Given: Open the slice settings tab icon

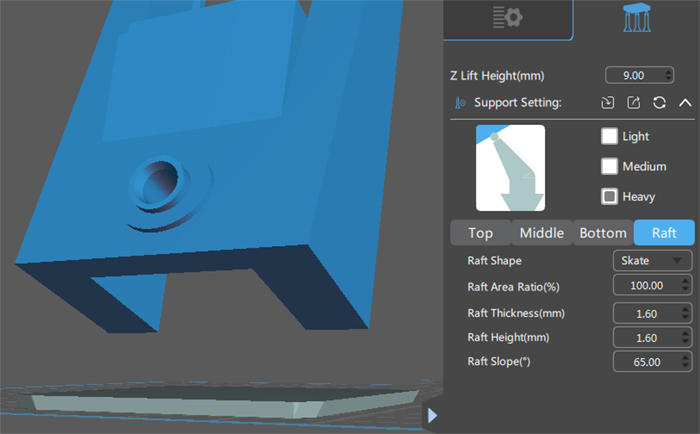Looking at the screenshot, I should (x=508, y=18).
